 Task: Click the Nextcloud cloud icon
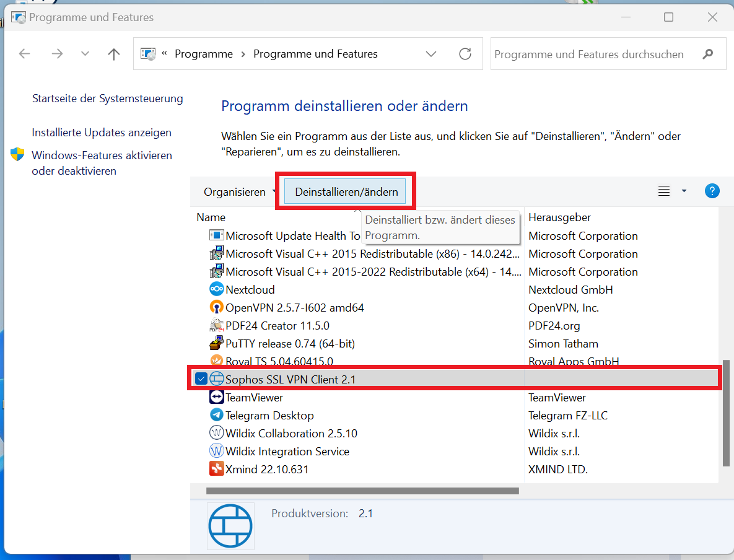pyautogui.click(x=216, y=289)
